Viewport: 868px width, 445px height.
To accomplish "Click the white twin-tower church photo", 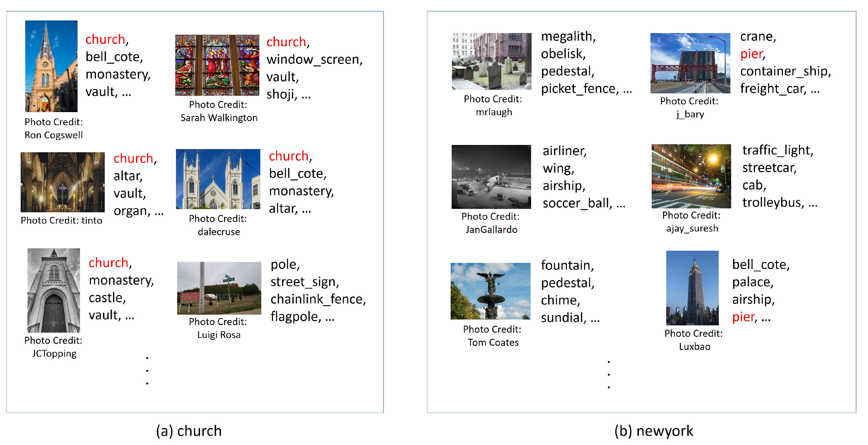I will click(218, 179).
